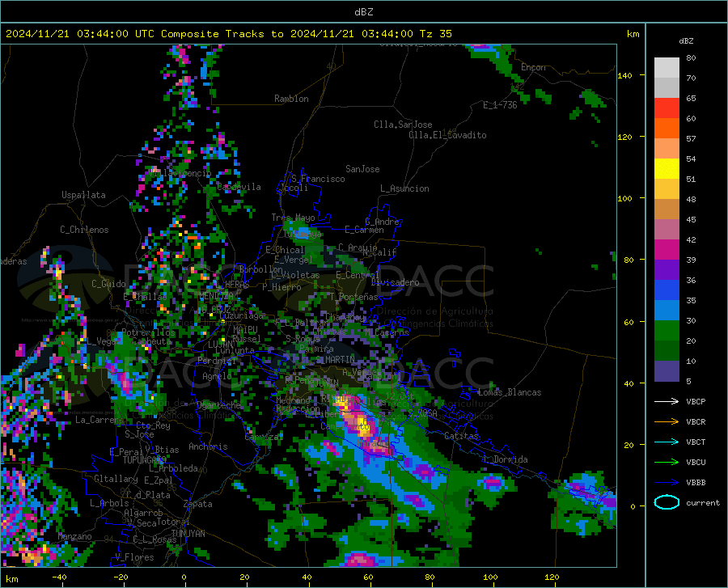Image resolution: width=728 pixels, height=588 pixels.
Task: Click the 'La_Carrera' place label
Action: tap(99, 420)
